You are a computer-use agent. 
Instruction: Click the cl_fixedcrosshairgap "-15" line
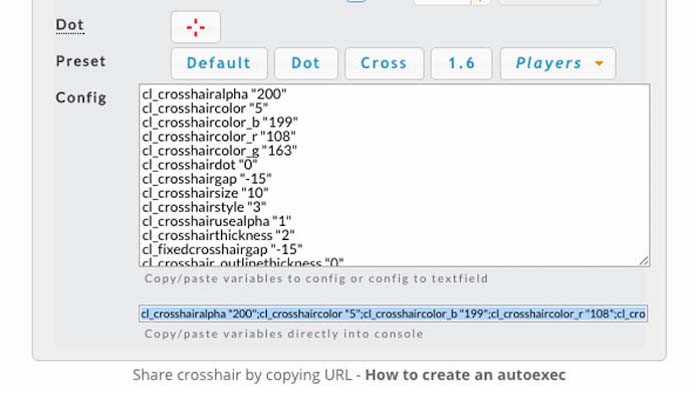click(x=223, y=249)
